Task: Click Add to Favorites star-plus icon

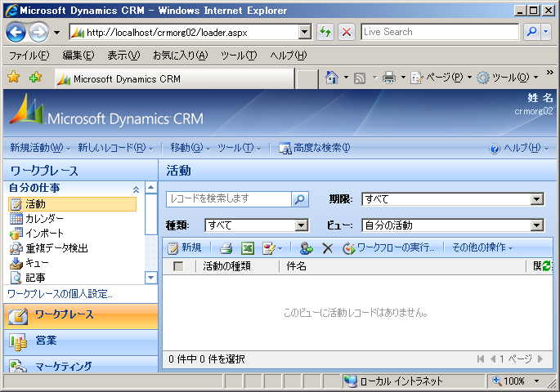Action: point(35,77)
